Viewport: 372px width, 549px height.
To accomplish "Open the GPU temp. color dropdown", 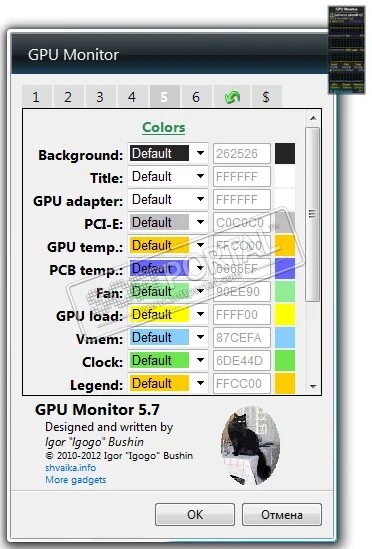I will tap(168, 245).
